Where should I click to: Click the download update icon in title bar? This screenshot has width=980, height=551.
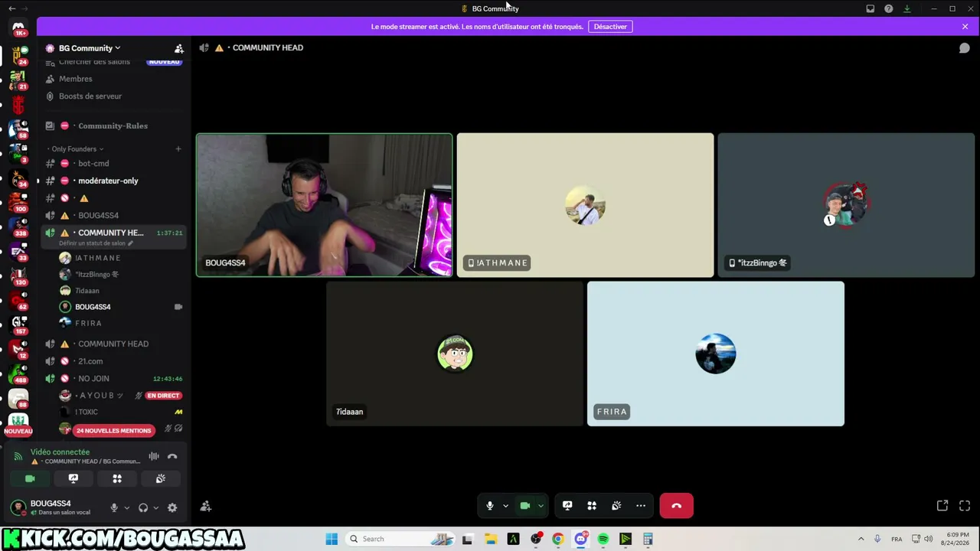[907, 8]
